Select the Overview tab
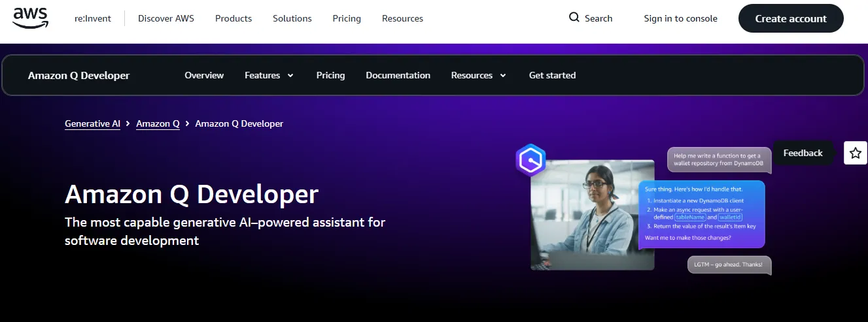868x322 pixels. point(204,75)
